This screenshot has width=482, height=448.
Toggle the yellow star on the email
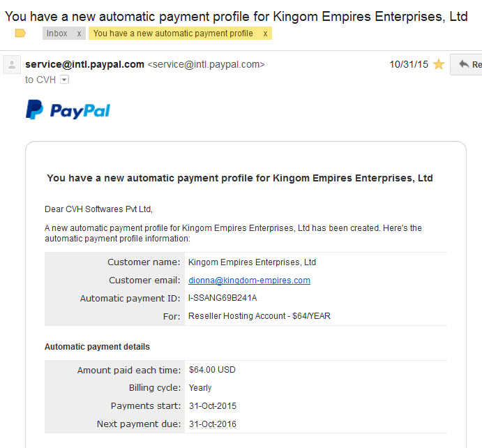[439, 64]
